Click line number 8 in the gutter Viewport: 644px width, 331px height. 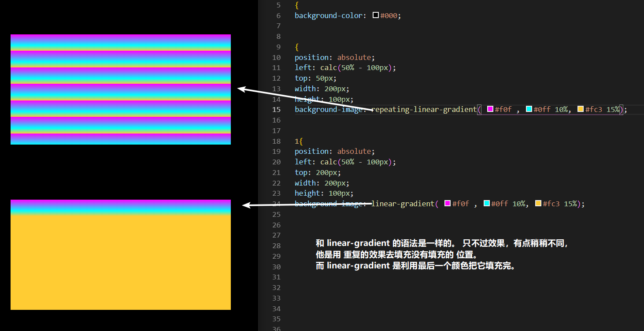click(x=278, y=37)
